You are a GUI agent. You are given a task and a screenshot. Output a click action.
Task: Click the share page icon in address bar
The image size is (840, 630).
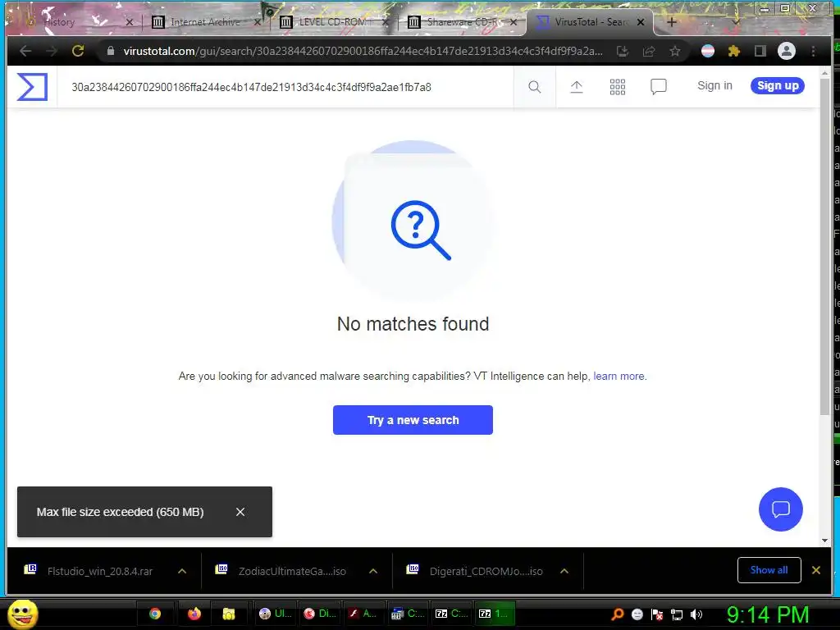[x=649, y=51]
